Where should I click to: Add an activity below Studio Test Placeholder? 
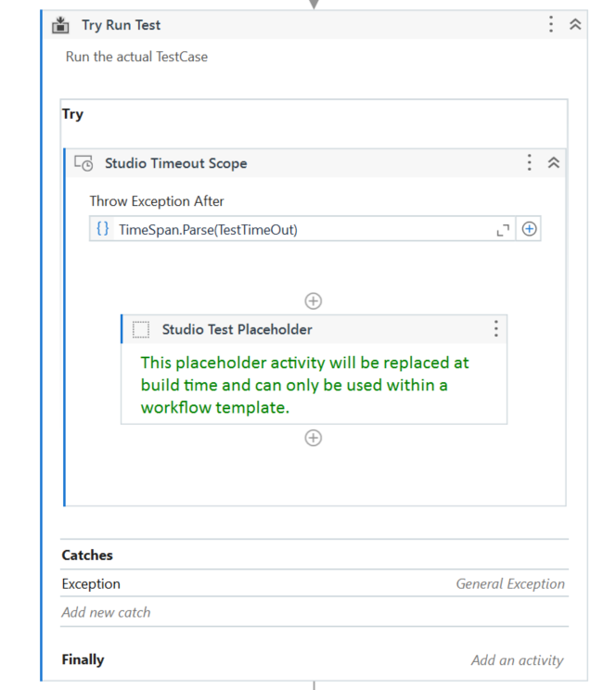pyautogui.click(x=314, y=438)
